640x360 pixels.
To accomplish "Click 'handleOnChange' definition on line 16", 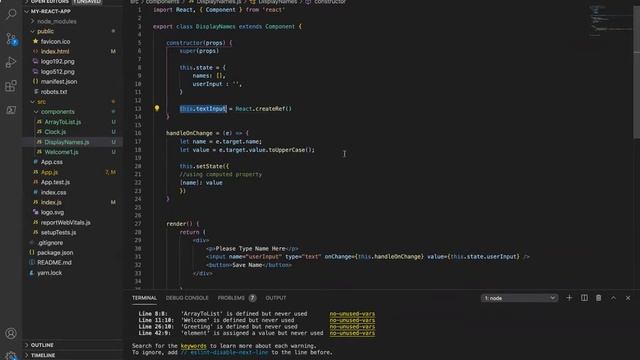I will [x=189, y=133].
